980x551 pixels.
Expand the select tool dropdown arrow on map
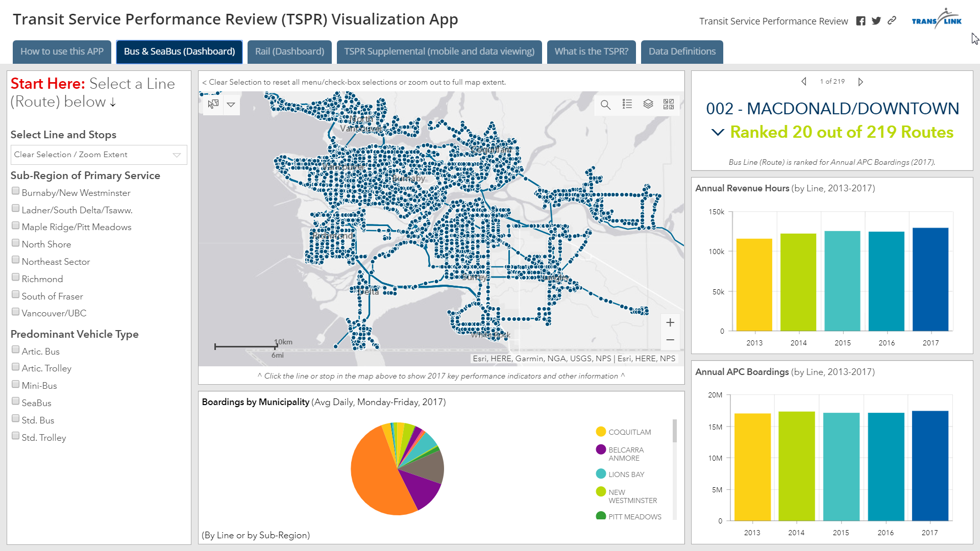231,105
